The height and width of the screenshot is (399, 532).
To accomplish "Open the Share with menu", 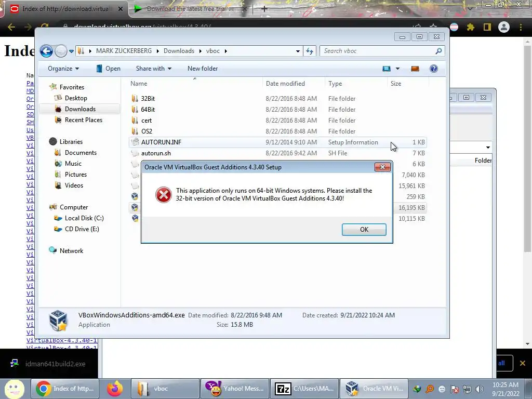I will [x=154, y=69].
